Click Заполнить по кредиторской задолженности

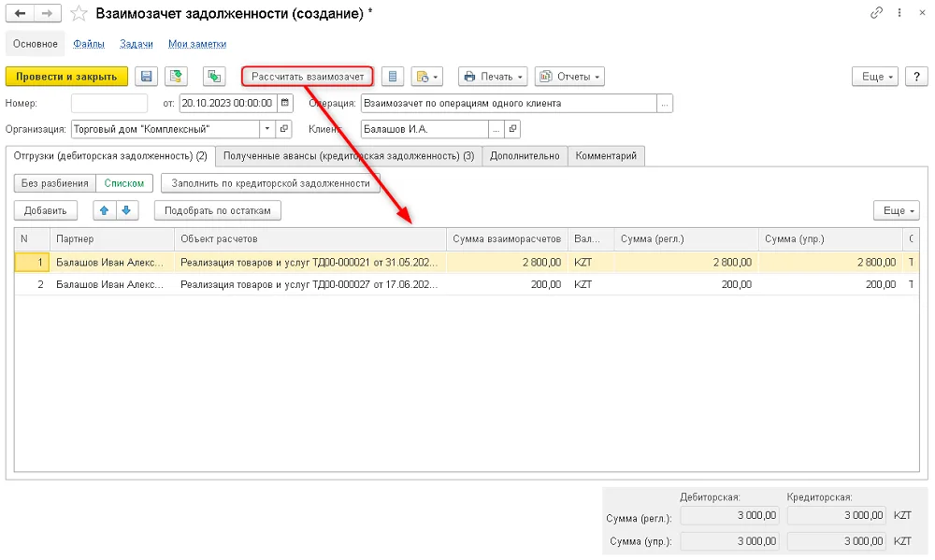click(x=271, y=183)
